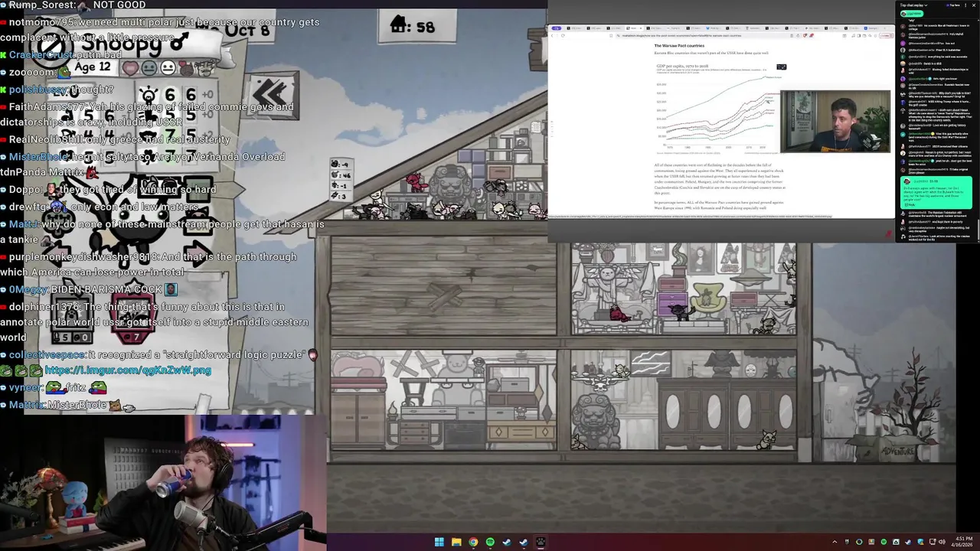This screenshot has height=551, width=980.
Task: Click the heart icon beside Age 12
Action: click(x=131, y=68)
